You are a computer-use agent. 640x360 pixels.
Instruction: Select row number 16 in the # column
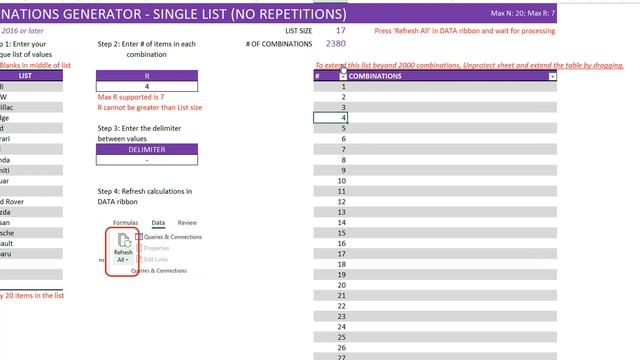click(x=330, y=244)
